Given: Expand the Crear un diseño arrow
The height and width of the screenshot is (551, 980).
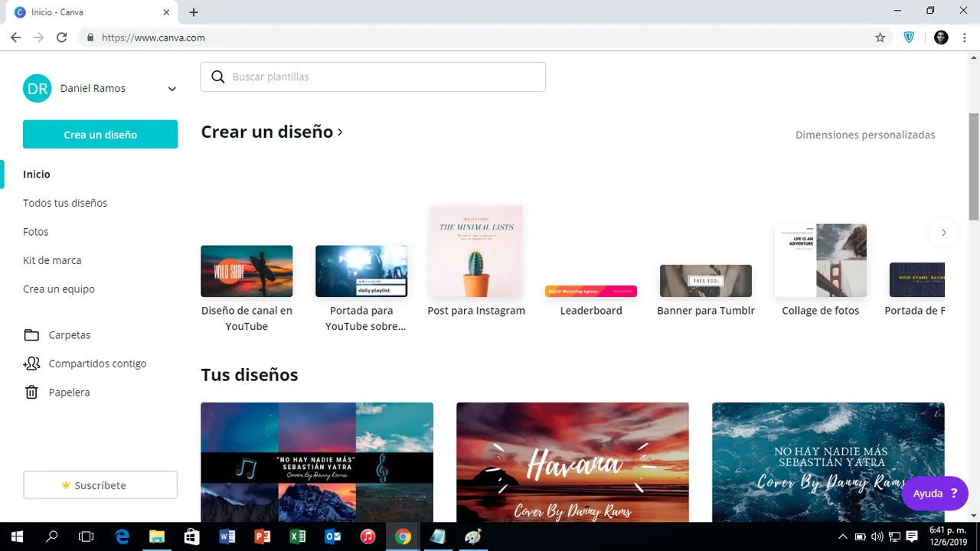Looking at the screenshot, I should [x=339, y=132].
